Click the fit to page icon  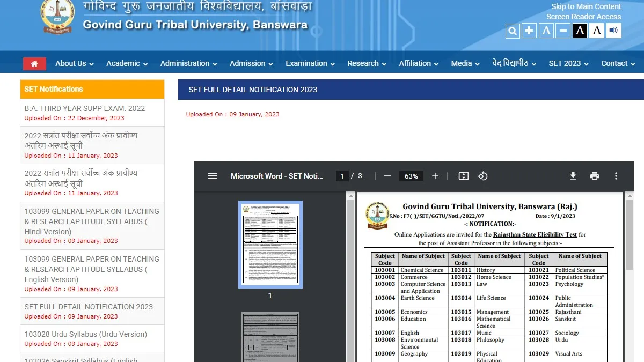(x=464, y=176)
